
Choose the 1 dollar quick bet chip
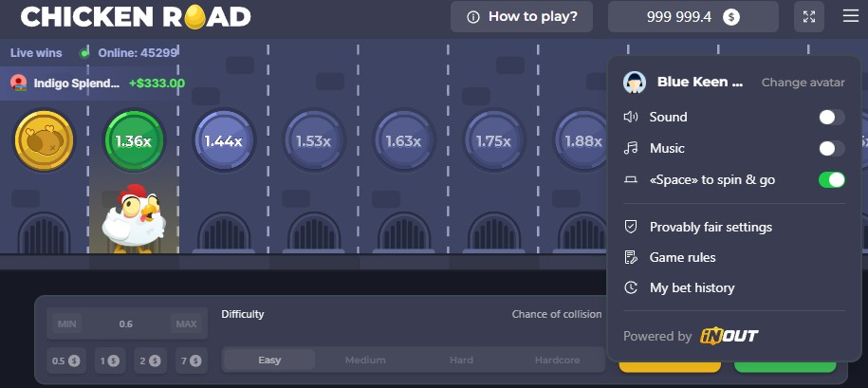[110, 360]
